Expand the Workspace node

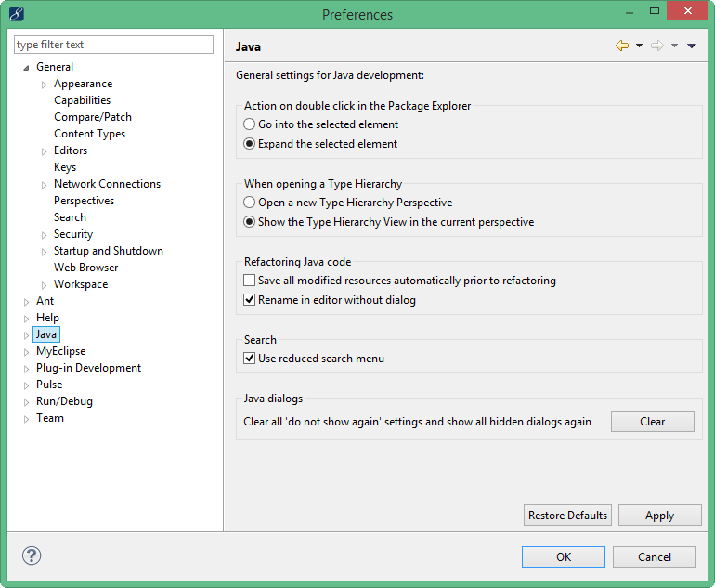click(44, 285)
